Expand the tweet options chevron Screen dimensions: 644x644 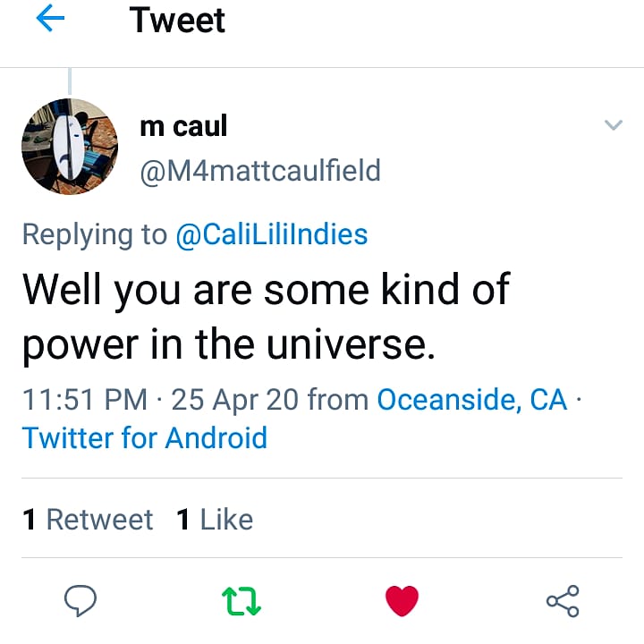613,125
